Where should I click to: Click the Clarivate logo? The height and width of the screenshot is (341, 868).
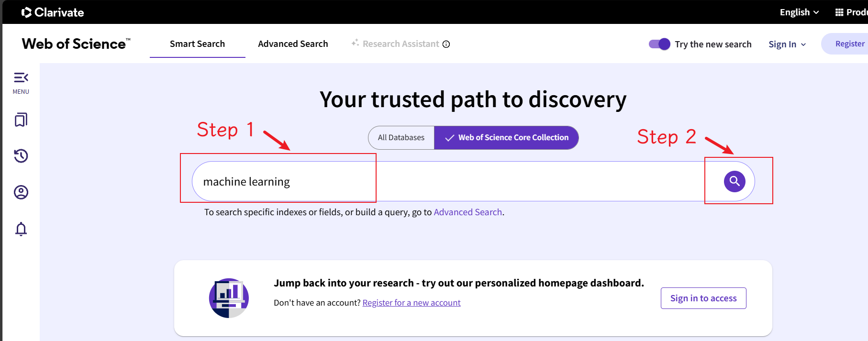tap(53, 12)
